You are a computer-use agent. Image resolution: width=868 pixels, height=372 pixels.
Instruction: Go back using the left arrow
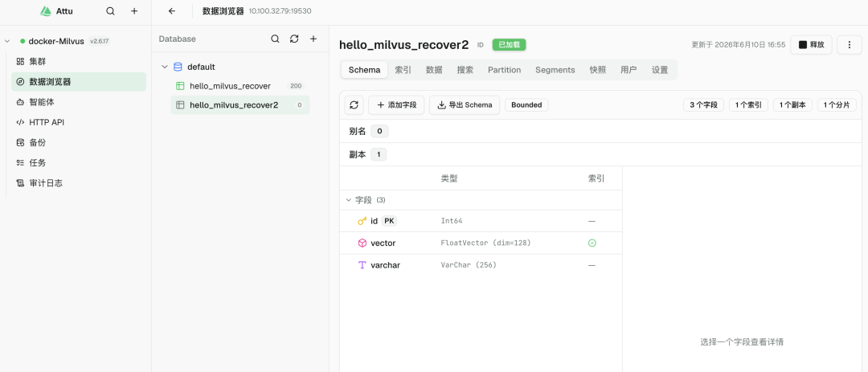pyautogui.click(x=172, y=11)
